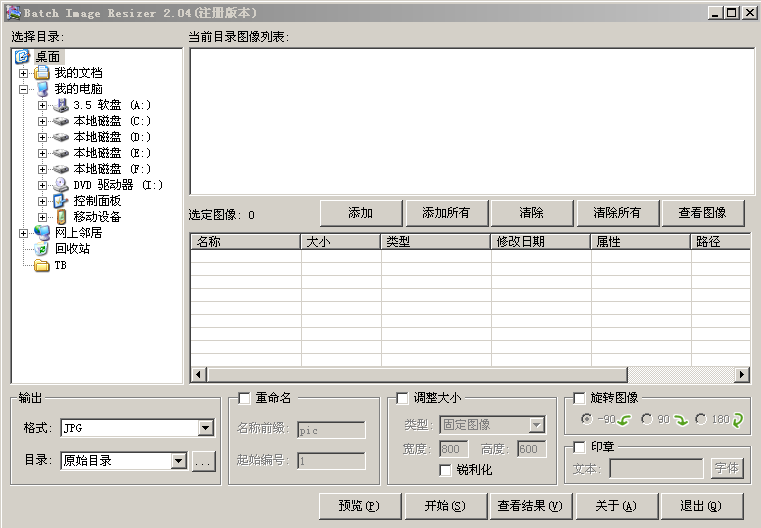Collapse the My Computer (我的电脑) tree node
Screen dimensions: 761x528
pyautogui.click(x=23, y=89)
